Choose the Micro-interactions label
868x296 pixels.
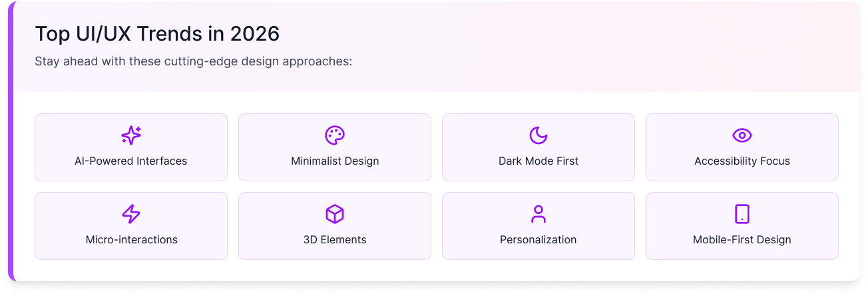tap(131, 239)
